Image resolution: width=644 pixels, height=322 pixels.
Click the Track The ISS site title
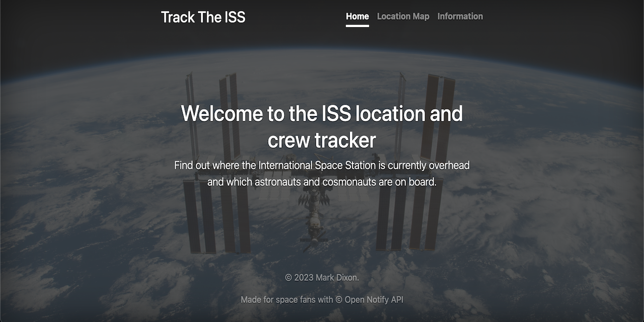tap(203, 17)
